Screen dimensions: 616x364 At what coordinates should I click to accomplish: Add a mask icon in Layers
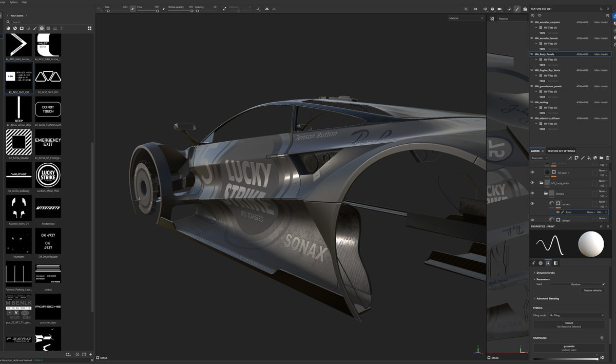576,158
